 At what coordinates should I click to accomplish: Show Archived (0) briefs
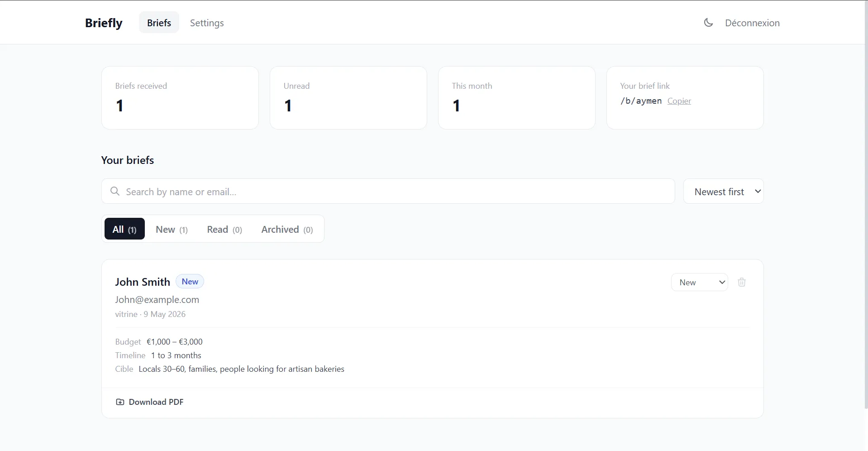click(287, 229)
